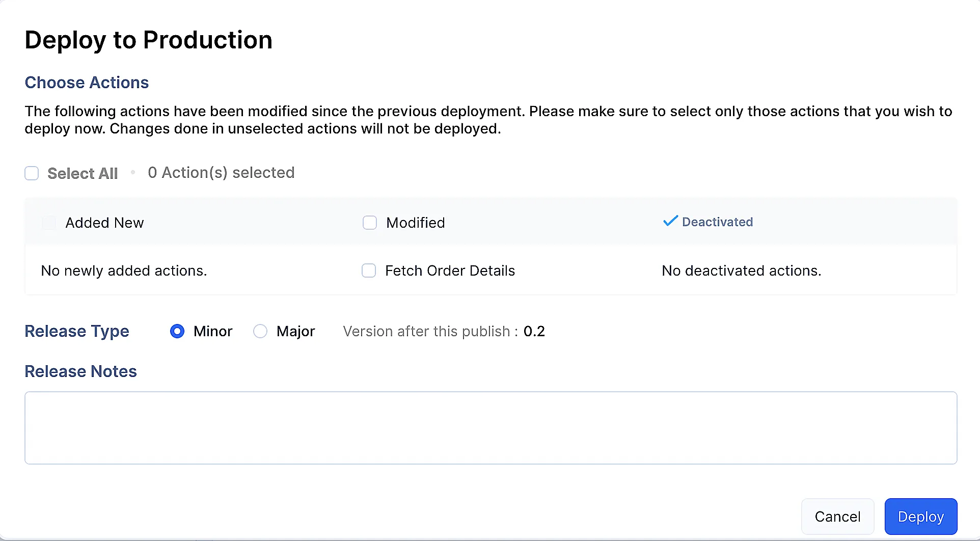Viewport: 980px width, 541px height.
Task: Check the Modified column checkbox
Action: [x=370, y=223]
